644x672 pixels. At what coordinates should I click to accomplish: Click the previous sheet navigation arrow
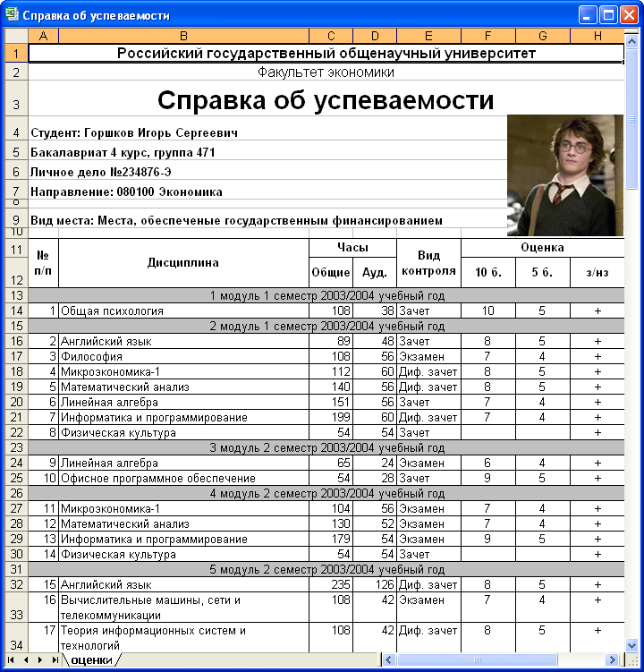click(x=27, y=660)
